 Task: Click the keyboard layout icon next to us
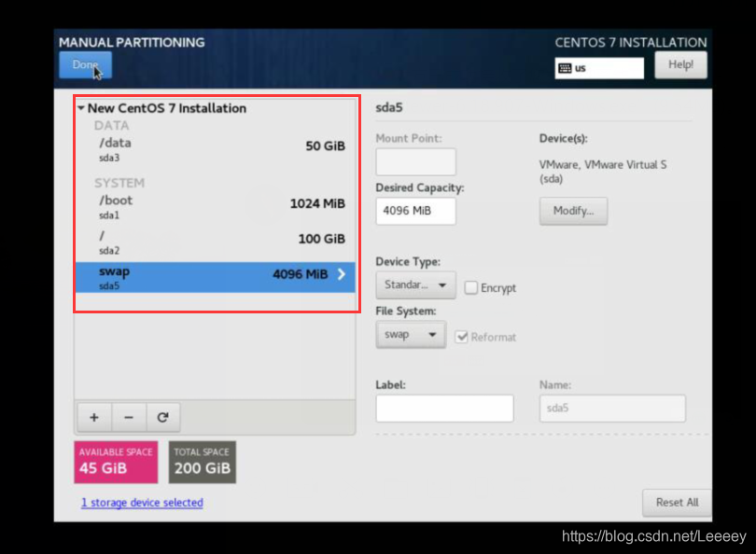(565, 68)
